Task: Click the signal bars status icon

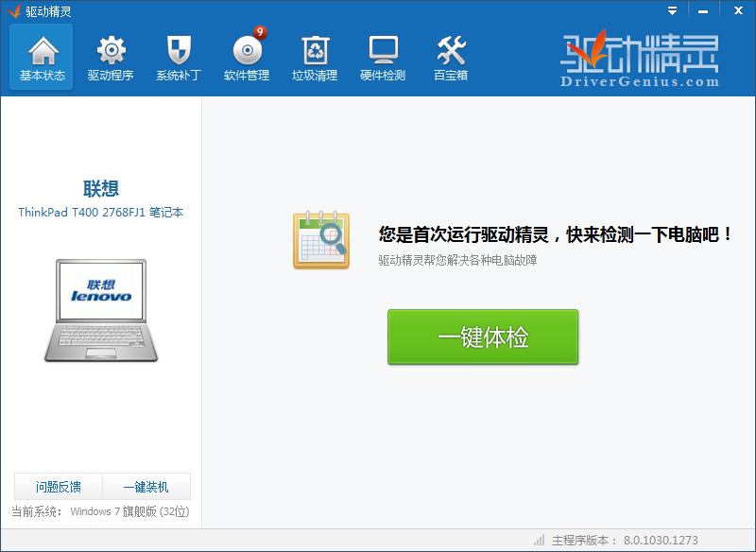Action: (x=539, y=540)
